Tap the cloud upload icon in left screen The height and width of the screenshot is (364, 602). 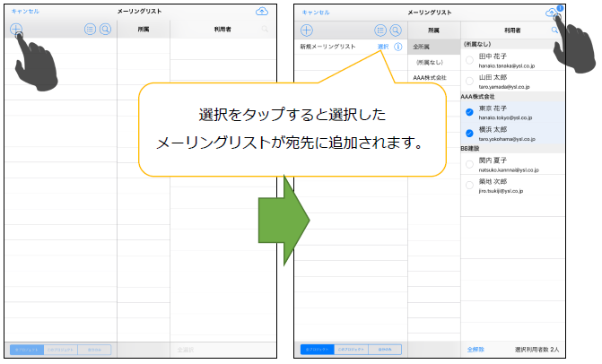click(x=262, y=11)
